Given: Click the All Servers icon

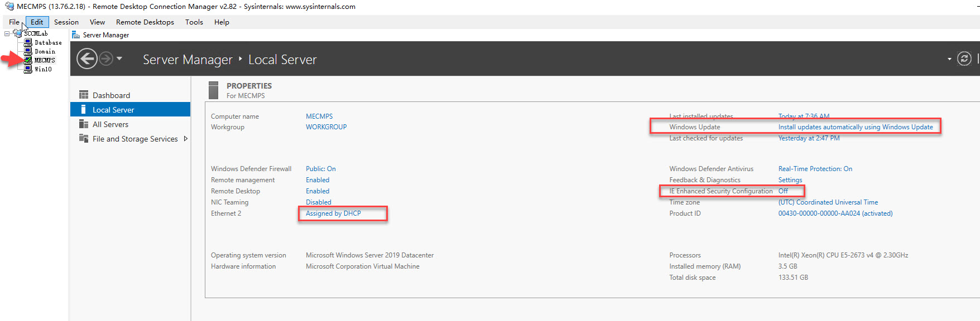Looking at the screenshot, I should click(84, 124).
